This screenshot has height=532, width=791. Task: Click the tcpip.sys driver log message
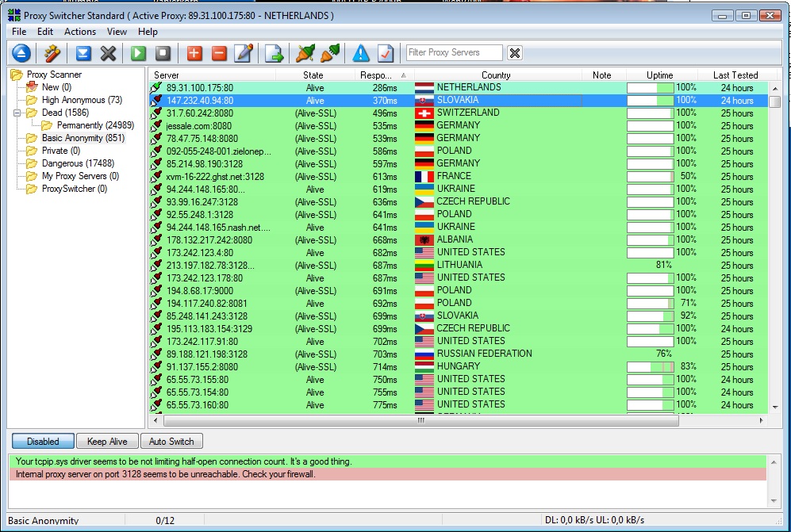click(x=387, y=461)
